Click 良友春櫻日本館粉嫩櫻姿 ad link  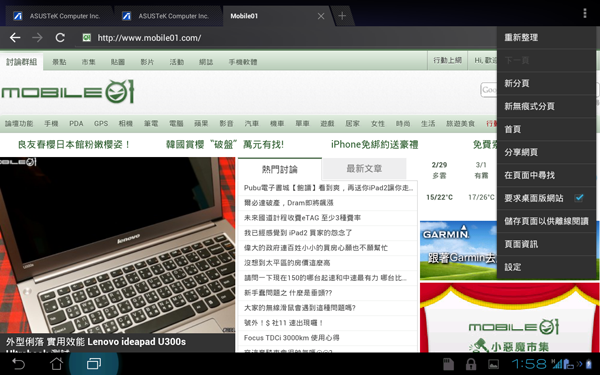(x=74, y=144)
